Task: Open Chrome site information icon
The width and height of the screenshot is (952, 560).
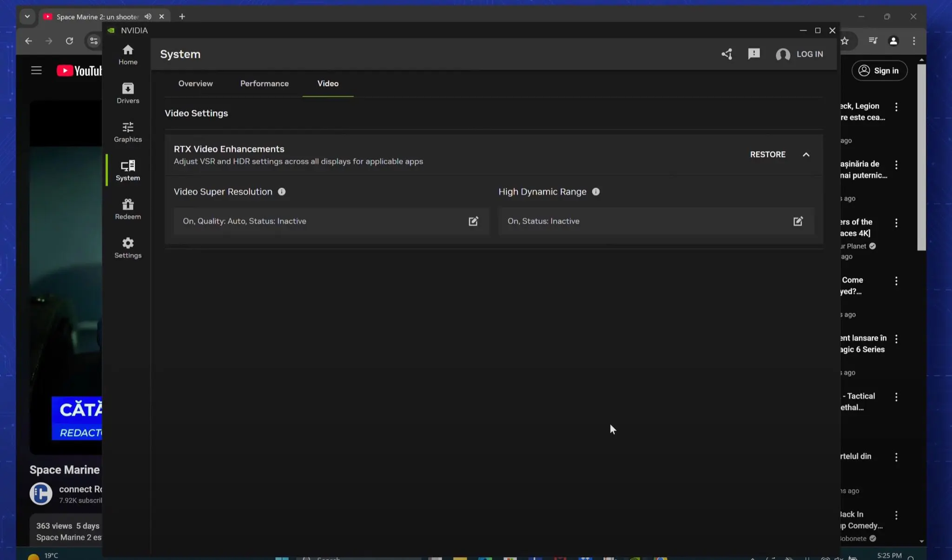Action: click(x=94, y=41)
